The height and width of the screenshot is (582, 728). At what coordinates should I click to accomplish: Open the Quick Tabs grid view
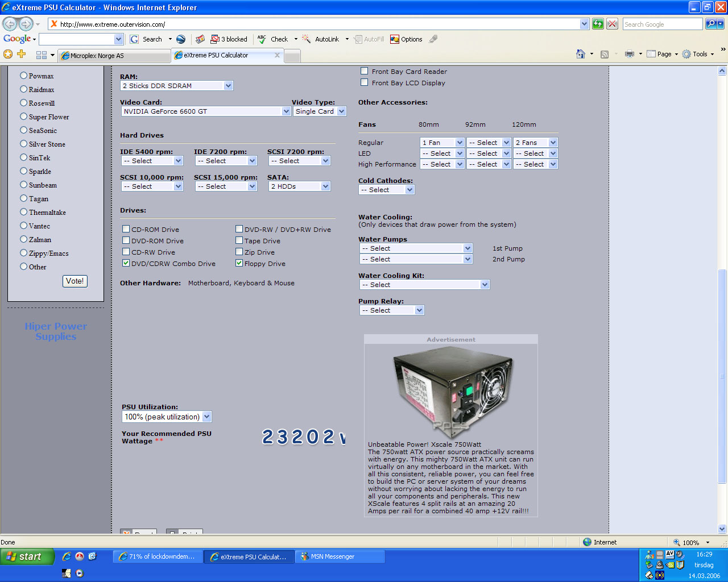(x=41, y=55)
